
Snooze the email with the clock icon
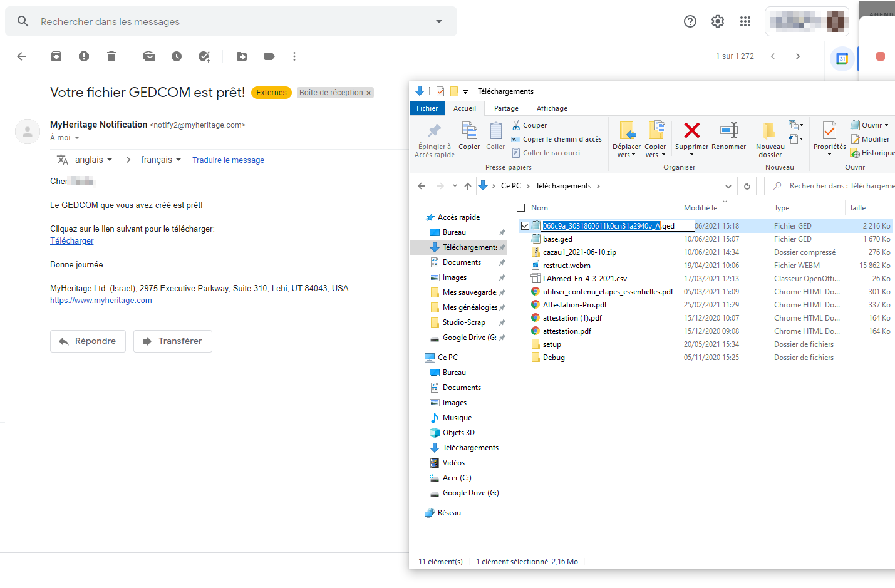tap(177, 56)
